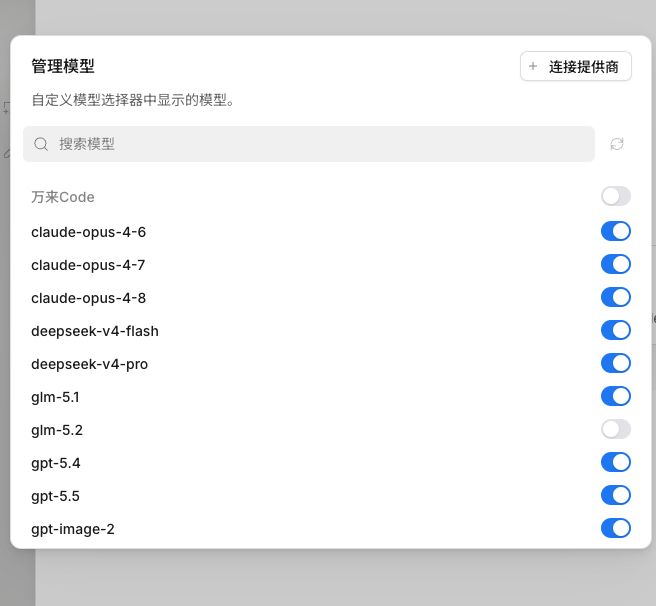Disable deepseek-v4-flash toggle

[616, 330]
